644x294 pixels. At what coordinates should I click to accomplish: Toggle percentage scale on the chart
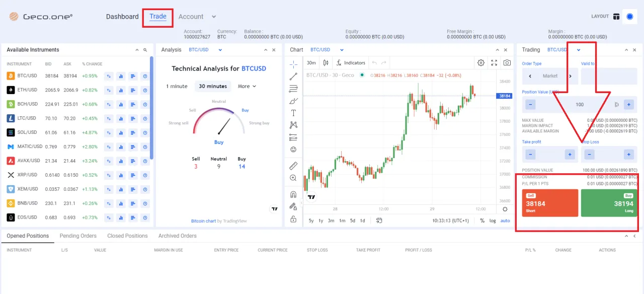tap(481, 220)
